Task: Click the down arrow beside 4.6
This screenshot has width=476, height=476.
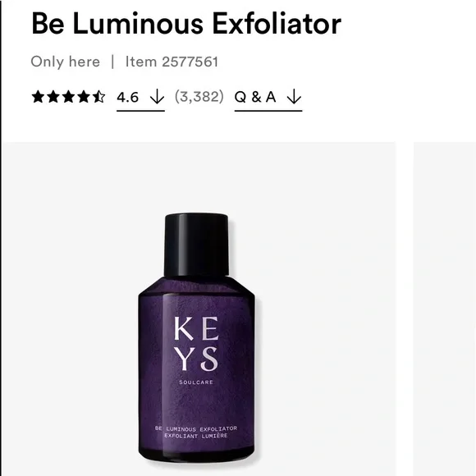Action: click(158, 97)
